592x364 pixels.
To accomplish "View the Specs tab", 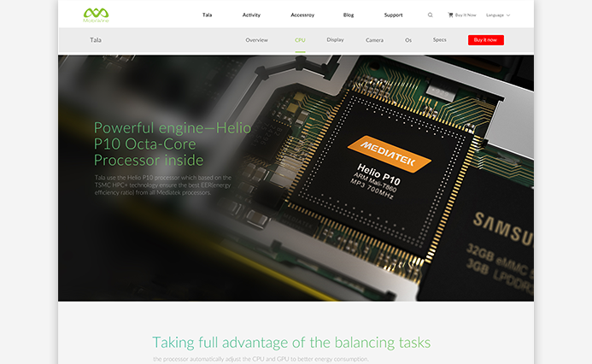I will click(439, 40).
